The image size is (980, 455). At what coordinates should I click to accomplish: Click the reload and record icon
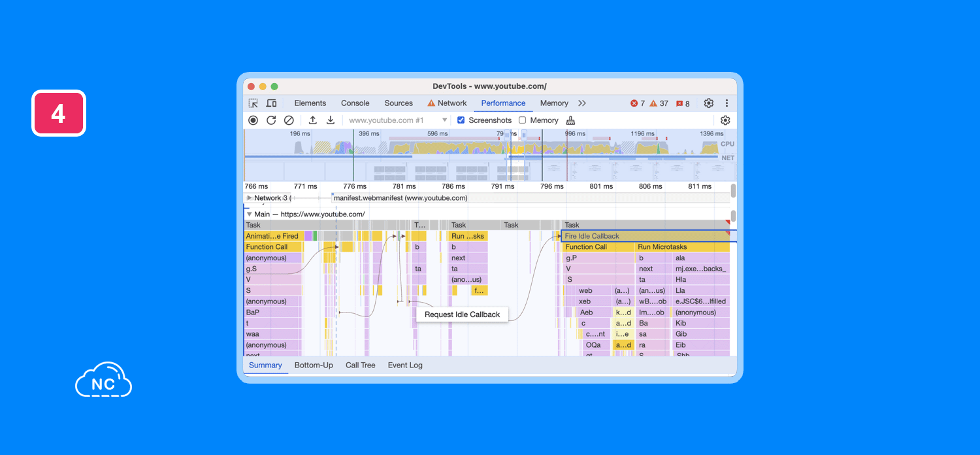[271, 120]
